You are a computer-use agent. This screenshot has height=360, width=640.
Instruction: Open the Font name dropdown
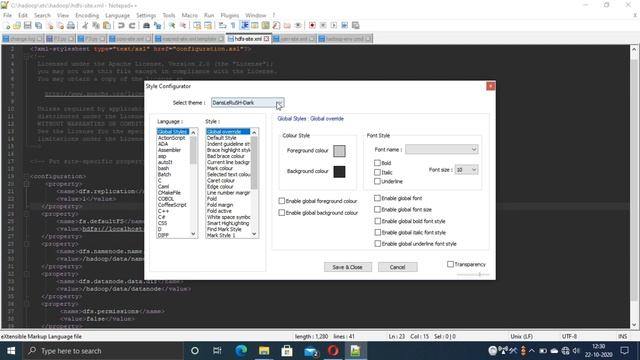441,149
